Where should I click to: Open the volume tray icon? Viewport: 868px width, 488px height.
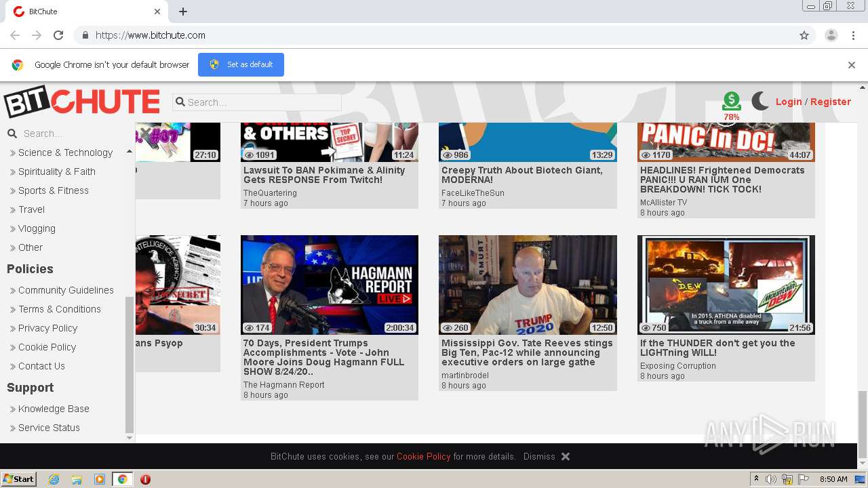click(771, 479)
